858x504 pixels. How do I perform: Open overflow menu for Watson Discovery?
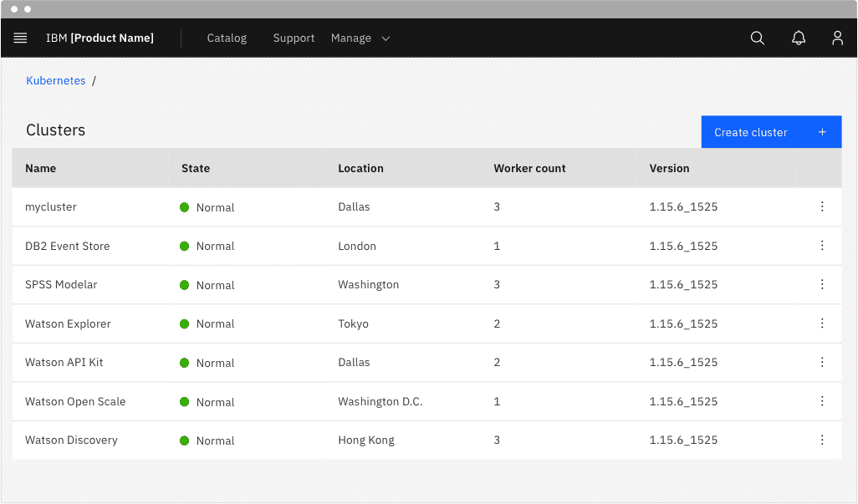822,440
